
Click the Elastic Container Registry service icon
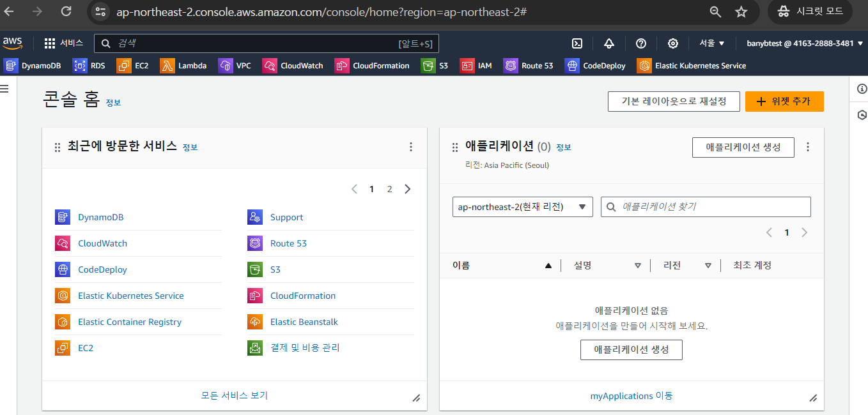pyautogui.click(x=63, y=322)
